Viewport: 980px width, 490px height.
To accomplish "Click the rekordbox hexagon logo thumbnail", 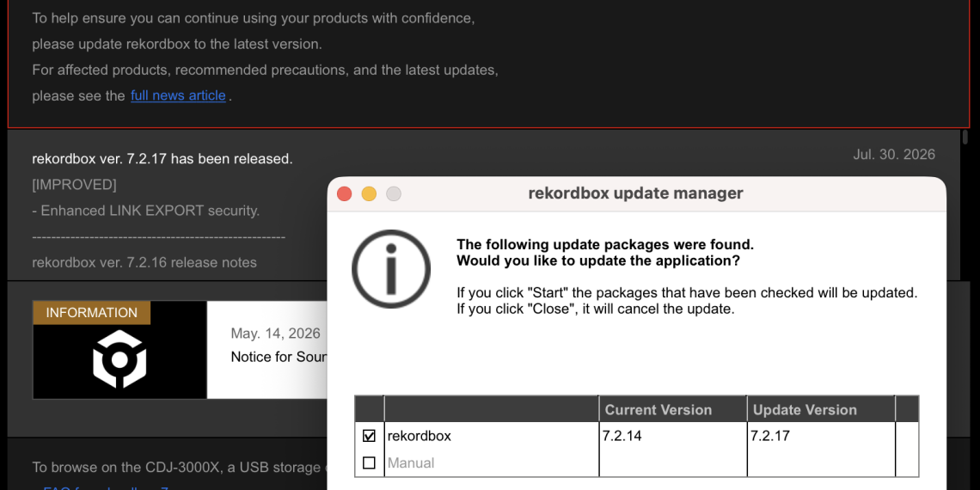I will click(119, 359).
